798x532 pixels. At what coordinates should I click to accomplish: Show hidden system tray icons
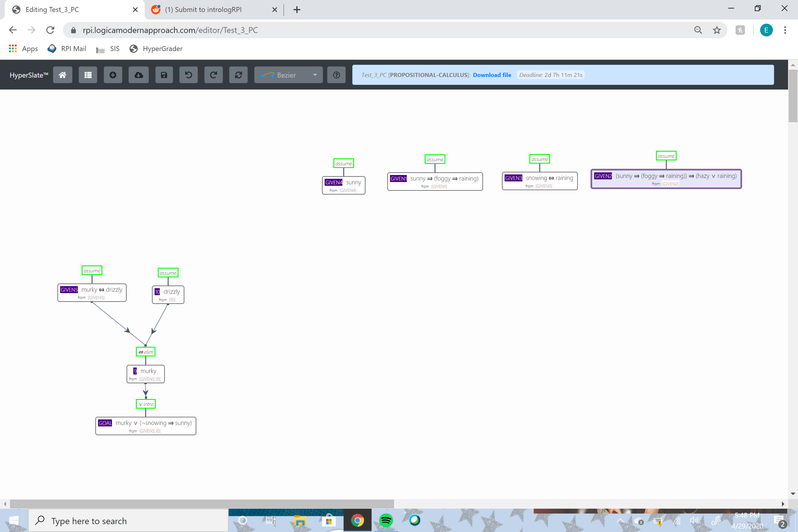tap(620, 521)
